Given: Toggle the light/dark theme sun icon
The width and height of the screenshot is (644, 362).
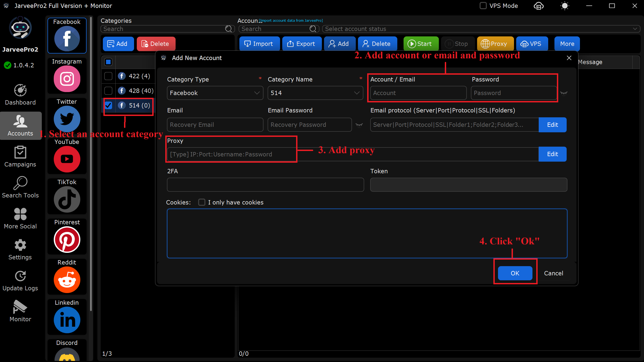Looking at the screenshot, I should [x=565, y=6].
